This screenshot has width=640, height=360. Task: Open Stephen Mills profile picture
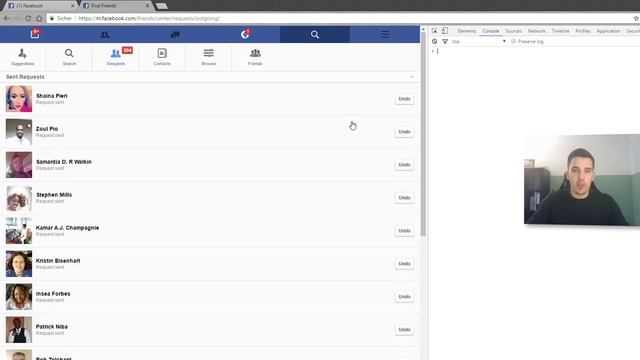[x=19, y=198]
